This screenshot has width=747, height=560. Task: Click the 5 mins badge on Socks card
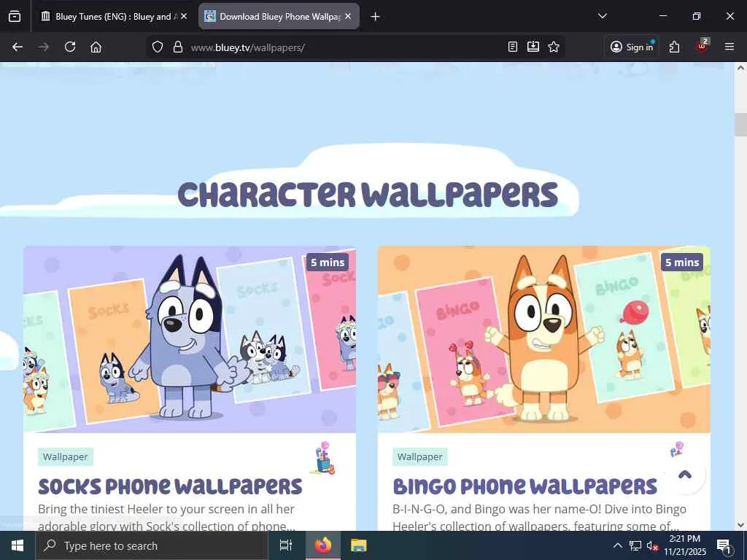tap(328, 262)
